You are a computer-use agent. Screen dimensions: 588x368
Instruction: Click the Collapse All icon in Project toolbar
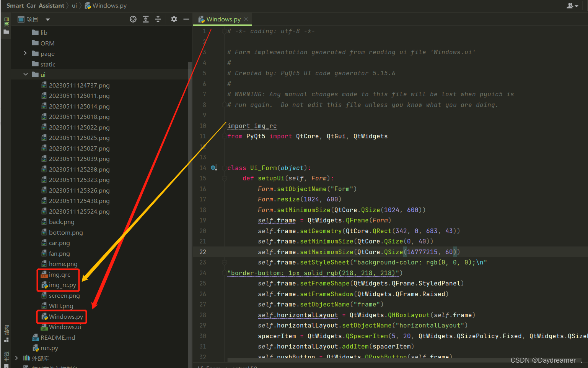pyautogui.click(x=158, y=19)
